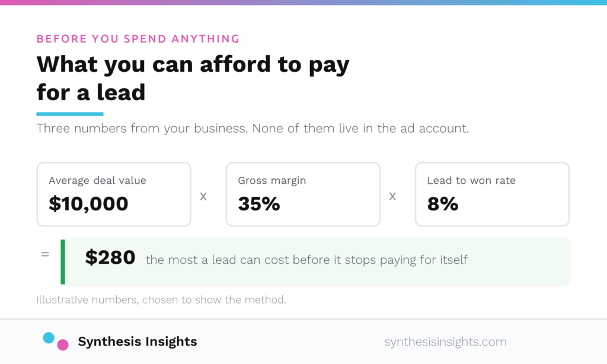The width and height of the screenshot is (607, 364).
Task: Click the blue underline beneath the headline
Action: [70, 114]
